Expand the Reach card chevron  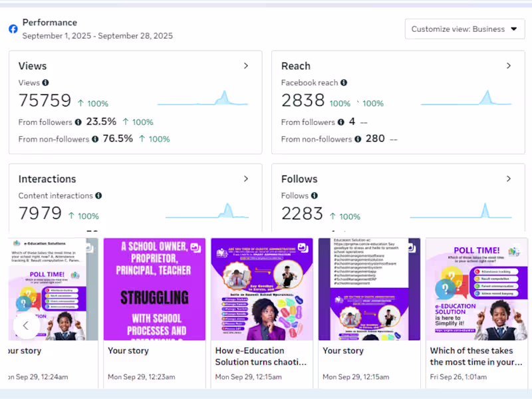[509, 66]
